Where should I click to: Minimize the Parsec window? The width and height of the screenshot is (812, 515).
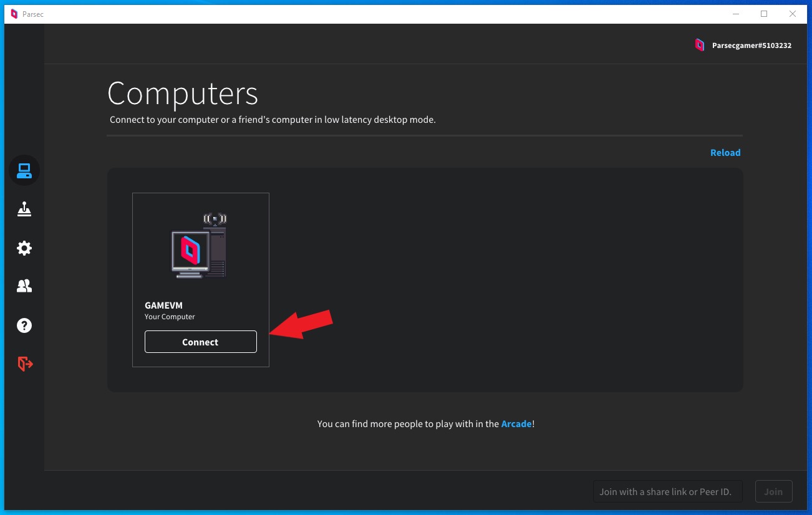735,14
